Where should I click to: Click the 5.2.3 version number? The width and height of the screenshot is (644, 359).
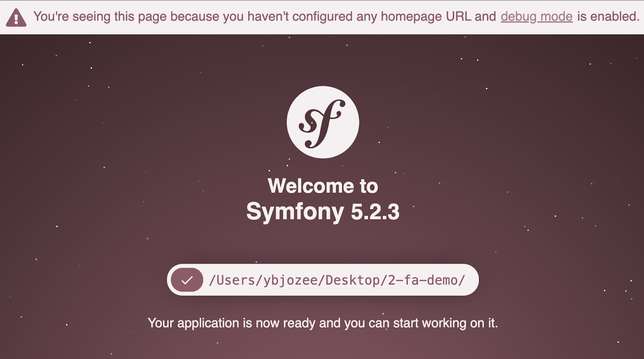[375, 212]
